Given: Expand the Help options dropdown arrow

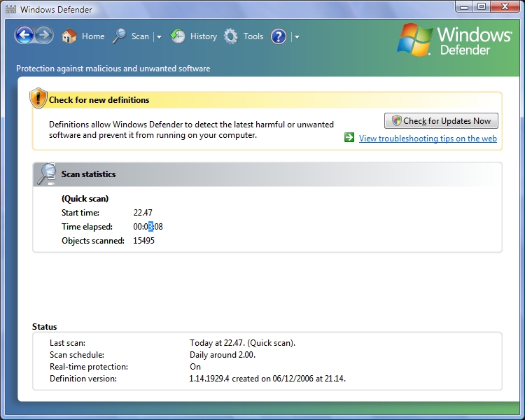Looking at the screenshot, I should point(297,37).
